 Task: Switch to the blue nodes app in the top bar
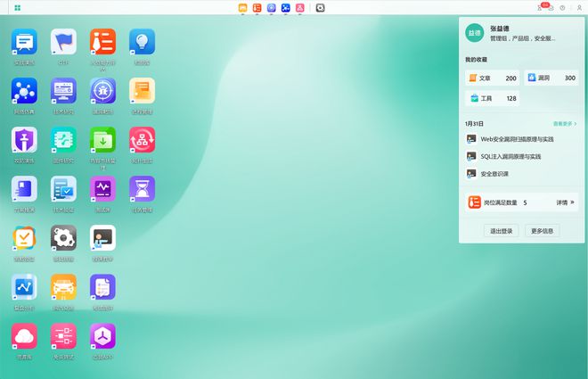(x=286, y=8)
